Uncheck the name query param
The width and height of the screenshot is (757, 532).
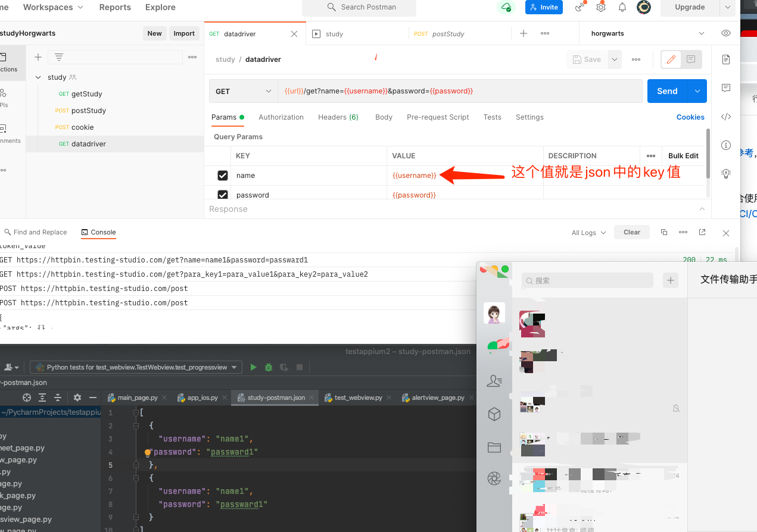coord(223,176)
